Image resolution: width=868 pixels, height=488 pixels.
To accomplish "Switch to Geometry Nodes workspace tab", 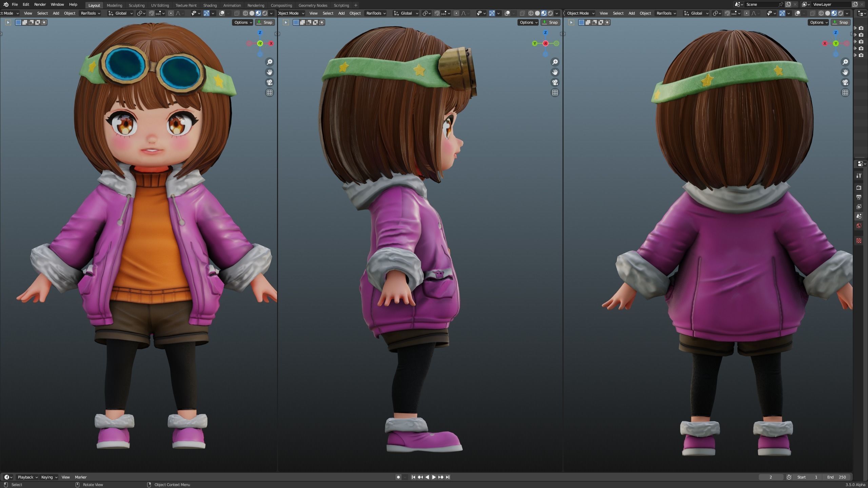I will pyautogui.click(x=313, y=5).
